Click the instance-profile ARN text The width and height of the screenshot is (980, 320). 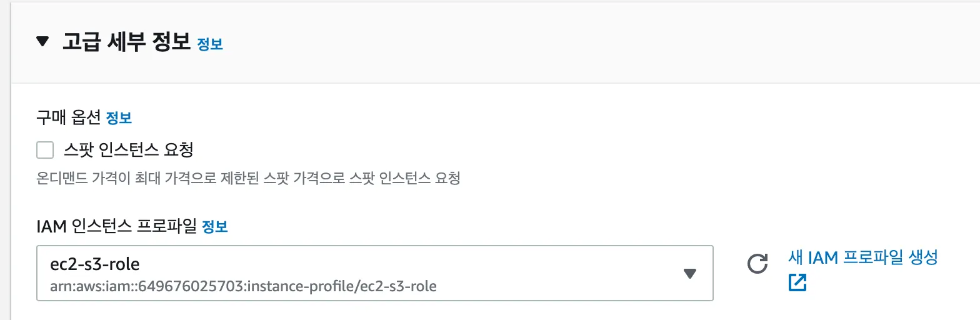[243, 287]
